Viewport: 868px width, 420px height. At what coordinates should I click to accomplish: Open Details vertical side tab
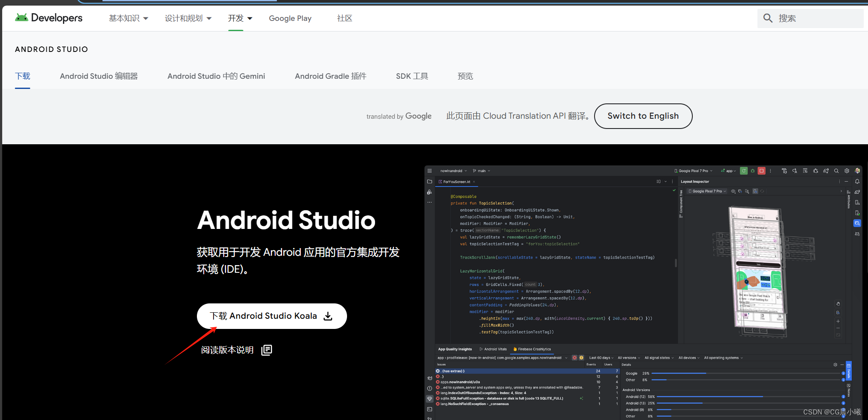[848, 371]
